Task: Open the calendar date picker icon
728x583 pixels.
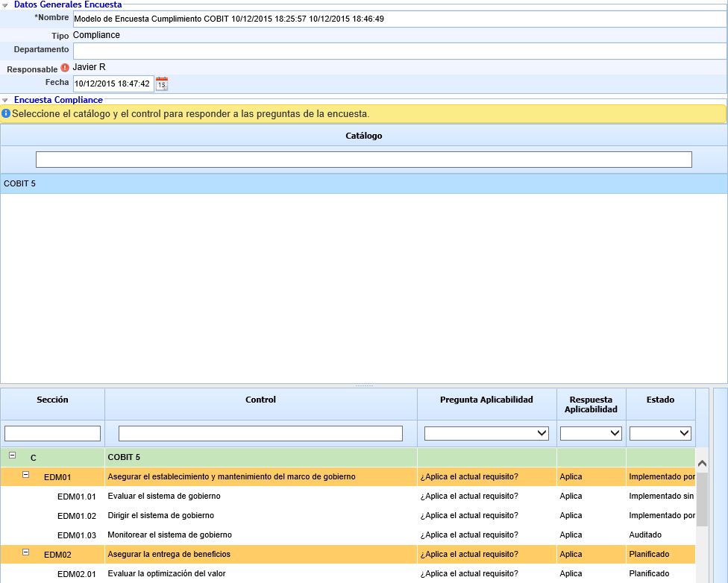Action: 162,83
